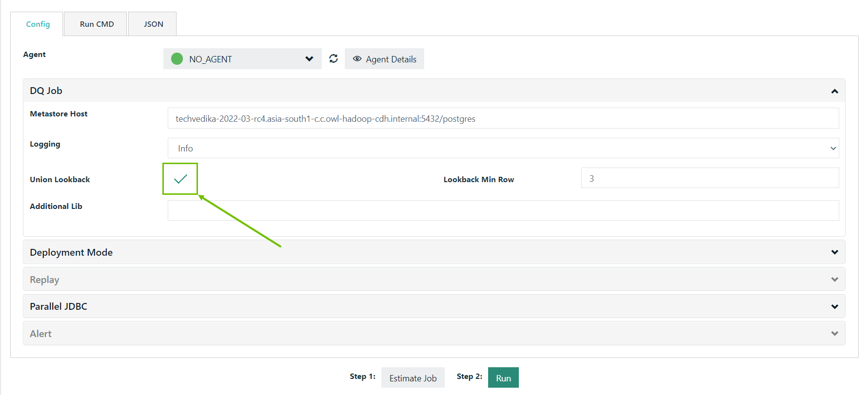The image size is (868, 395).
Task: Click the Lookback Min Row field
Action: (710, 178)
